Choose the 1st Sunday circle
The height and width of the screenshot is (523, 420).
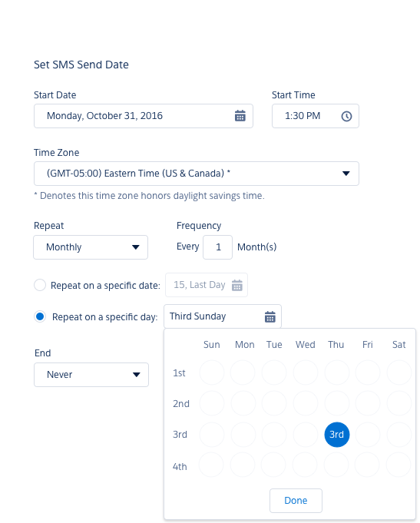tap(212, 372)
